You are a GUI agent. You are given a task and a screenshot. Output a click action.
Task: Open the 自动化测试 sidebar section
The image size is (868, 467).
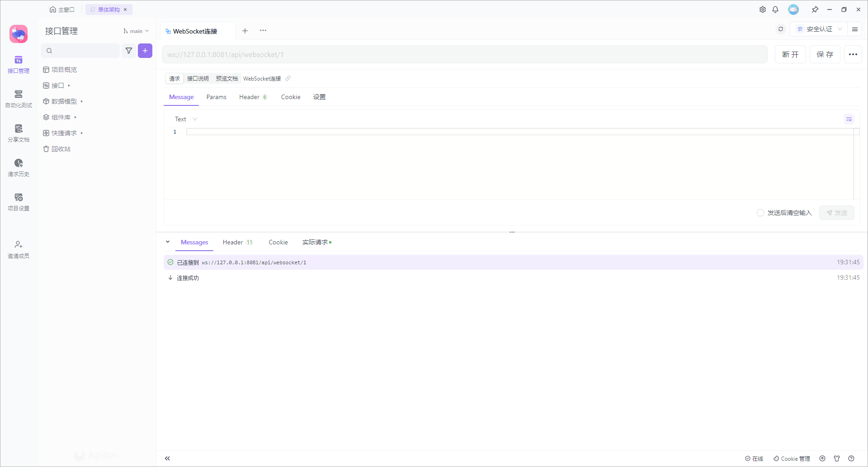[x=19, y=99]
